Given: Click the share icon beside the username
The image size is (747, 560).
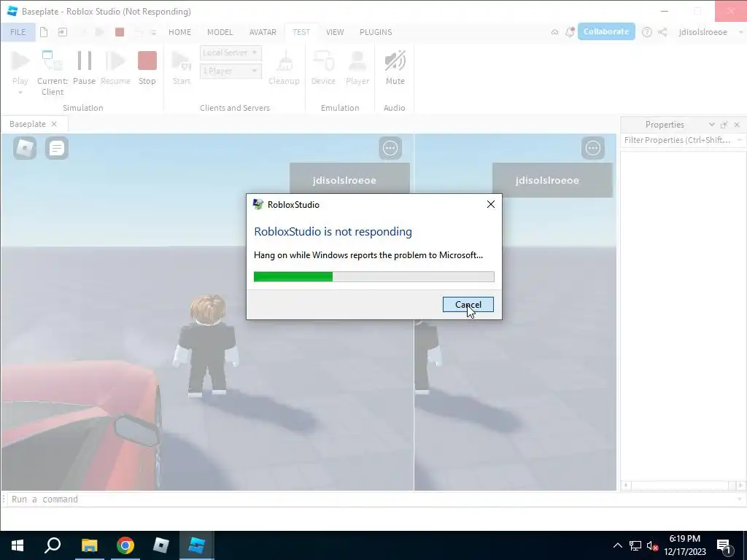Looking at the screenshot, I should pos(662,32).
